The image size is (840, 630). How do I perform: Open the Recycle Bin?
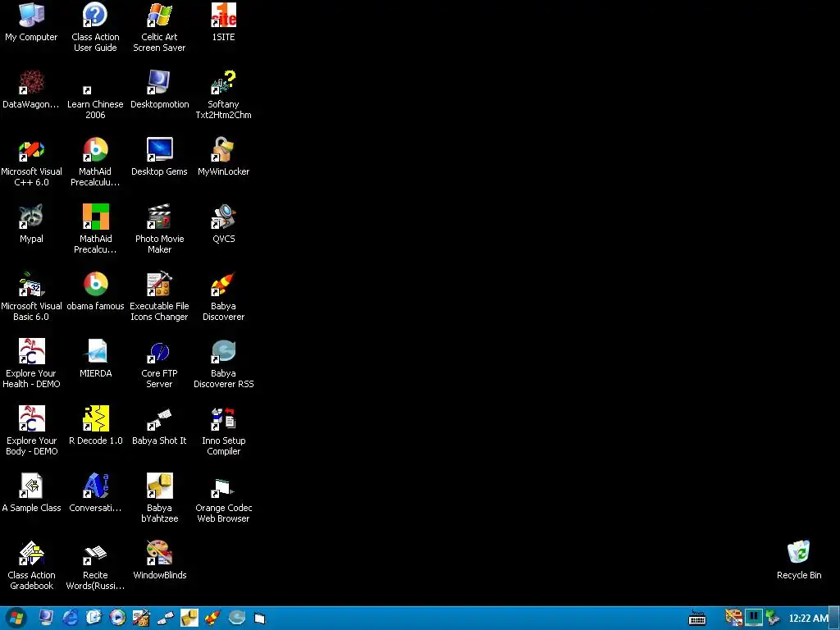(799, 560)
